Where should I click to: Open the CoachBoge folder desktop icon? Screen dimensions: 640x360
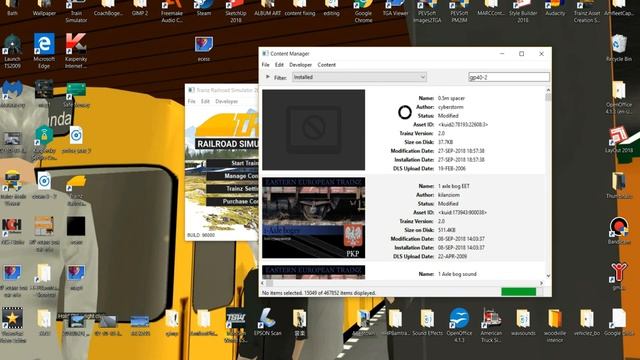pos(108,8)
